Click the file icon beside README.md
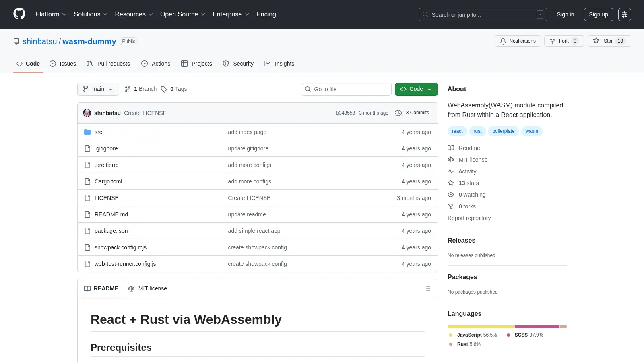Image resolution: width=644 pixels, height=362 pixels. pyautogui.click(x=87, y=214)
